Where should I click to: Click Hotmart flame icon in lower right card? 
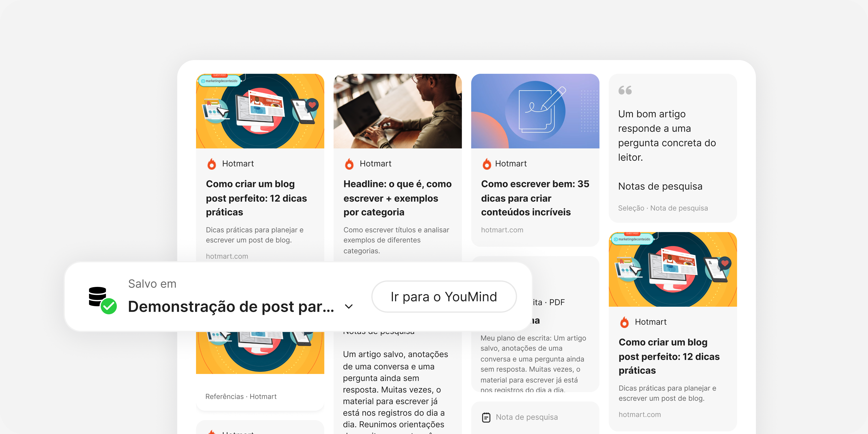coord(624,322)
